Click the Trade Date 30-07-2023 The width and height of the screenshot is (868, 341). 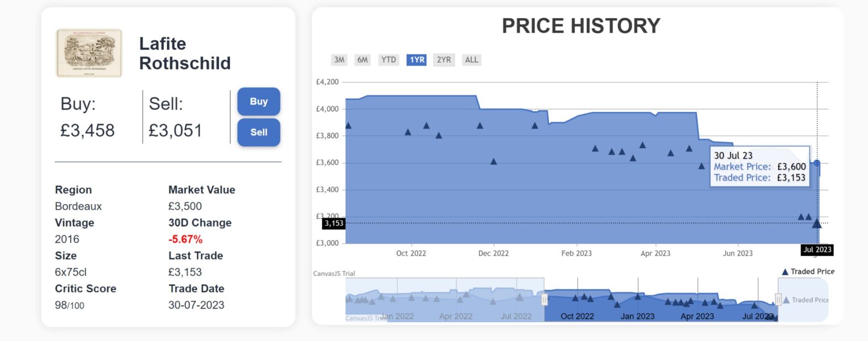pos(196,305)
